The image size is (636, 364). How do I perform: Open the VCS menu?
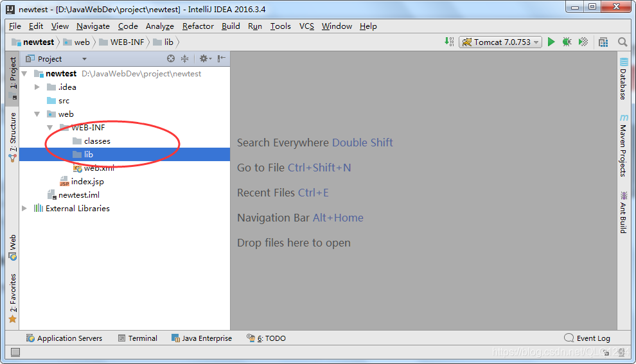(306, 26)
